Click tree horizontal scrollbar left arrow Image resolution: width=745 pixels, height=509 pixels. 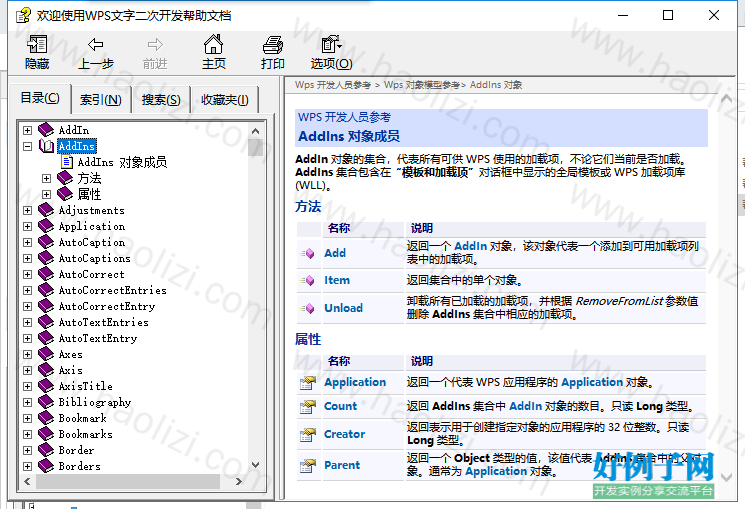point(27,481)
